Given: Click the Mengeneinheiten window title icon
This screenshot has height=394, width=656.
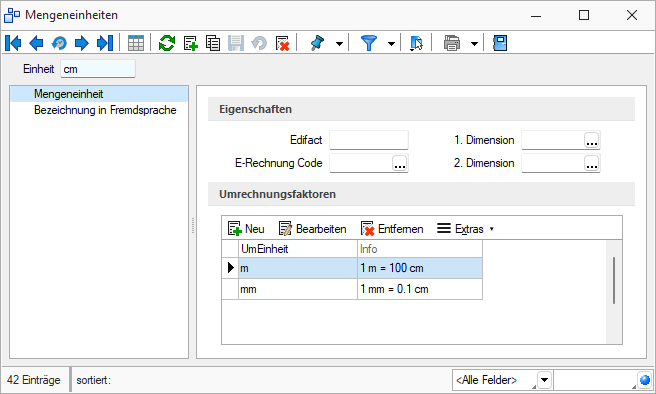Looking at the screenshot, I should coord(12,15).
